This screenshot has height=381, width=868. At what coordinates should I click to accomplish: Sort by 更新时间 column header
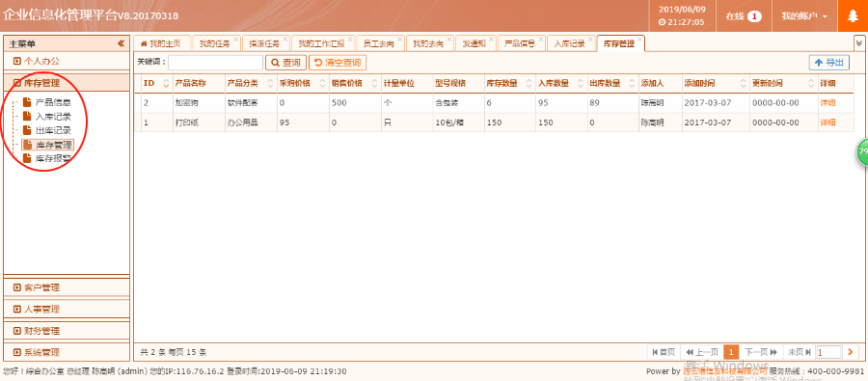(784, 83)
